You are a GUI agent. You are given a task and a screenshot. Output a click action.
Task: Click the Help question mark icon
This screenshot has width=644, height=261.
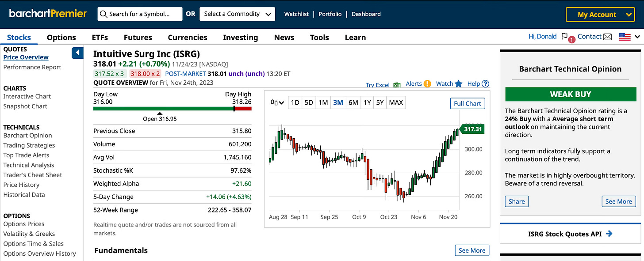coord(485,83)
